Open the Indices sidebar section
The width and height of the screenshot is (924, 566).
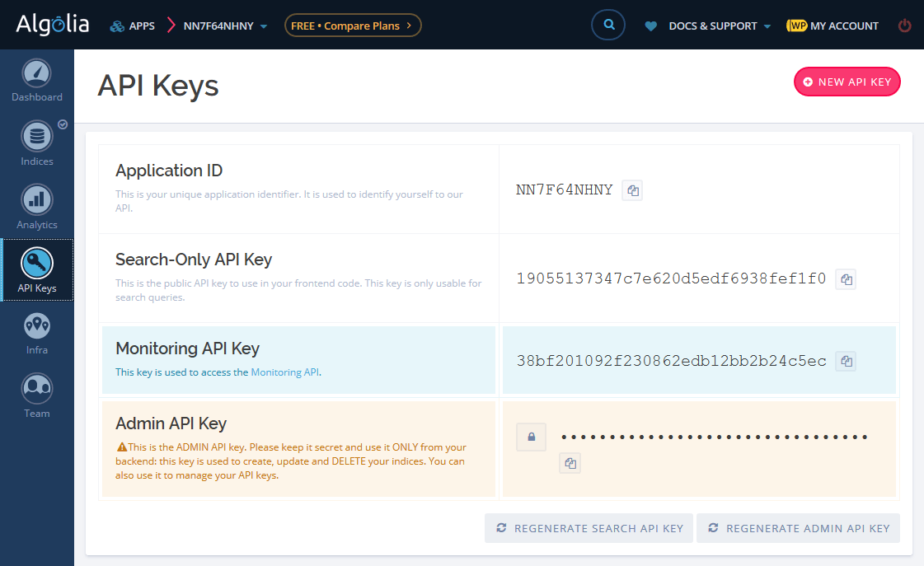36,144
